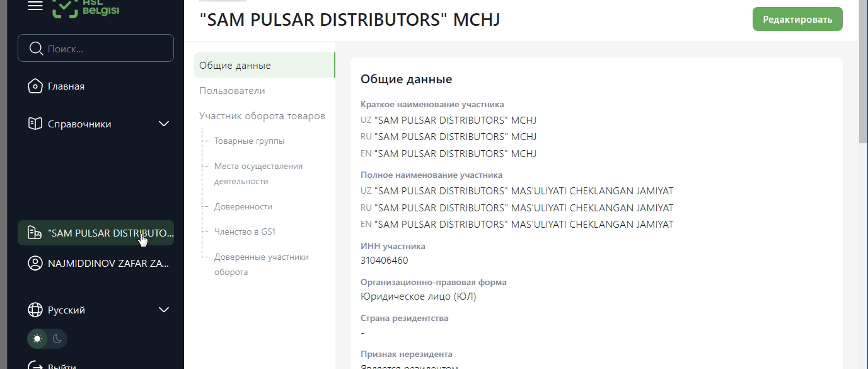This screenshot has height=369, width=868.
Task: Click the ИНН value 310406460
Action: (385, 260)
